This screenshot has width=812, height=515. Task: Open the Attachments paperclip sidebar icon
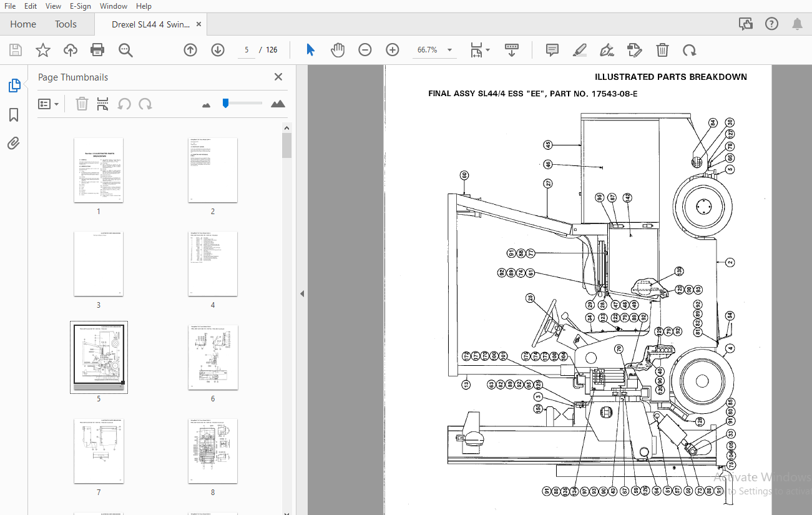[x=14, y=144]
